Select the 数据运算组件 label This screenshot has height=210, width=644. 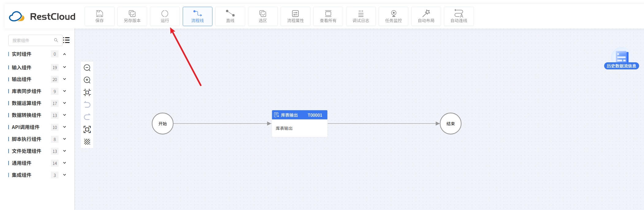[26, 103]
